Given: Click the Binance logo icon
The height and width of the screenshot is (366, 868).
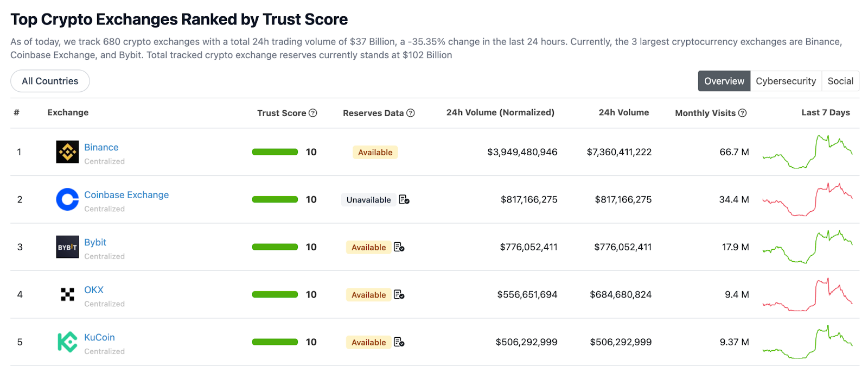Looking at the screenshot, I should pyautogui.click(x=67, y=152).
